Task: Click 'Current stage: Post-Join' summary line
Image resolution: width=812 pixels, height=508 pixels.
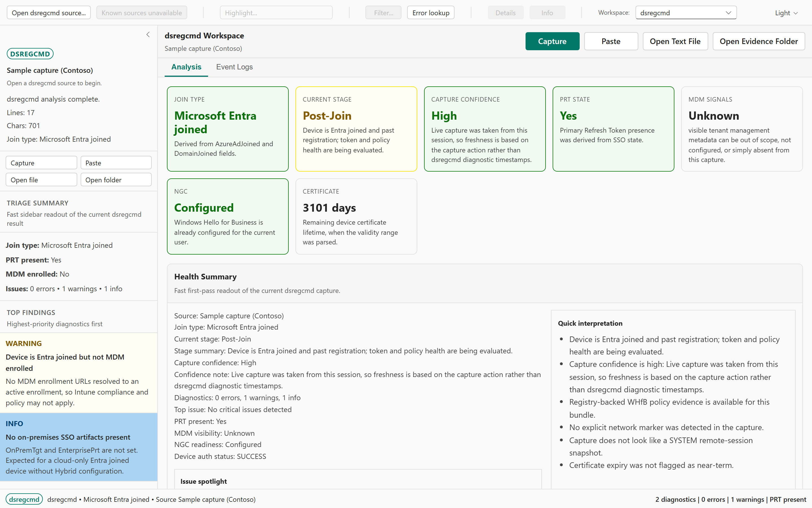Action: pos(213,339)
